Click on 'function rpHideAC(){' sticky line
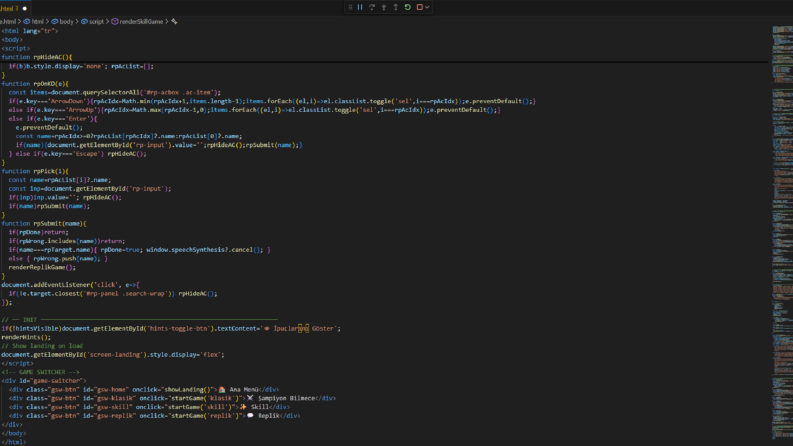This screenshot has height=446, width=793. [36, 57]
